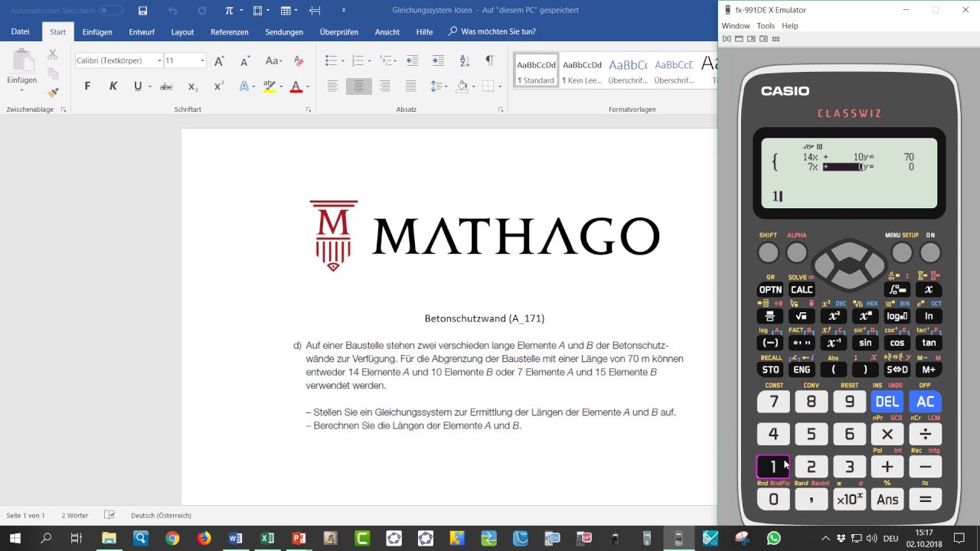Show paragraph marks pilcrow
The height and width of the screenshot is (551, 980).
[x=489, y=60]
